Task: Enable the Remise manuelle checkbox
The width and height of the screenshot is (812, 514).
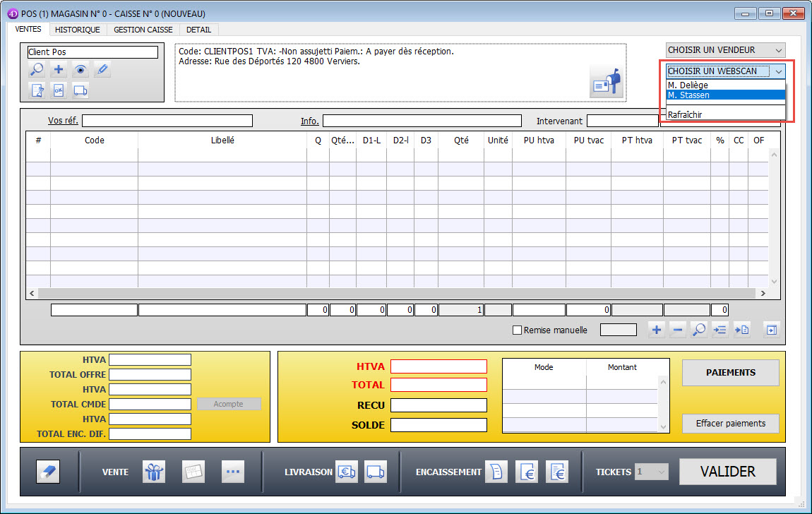Action: tap(517, 330)
